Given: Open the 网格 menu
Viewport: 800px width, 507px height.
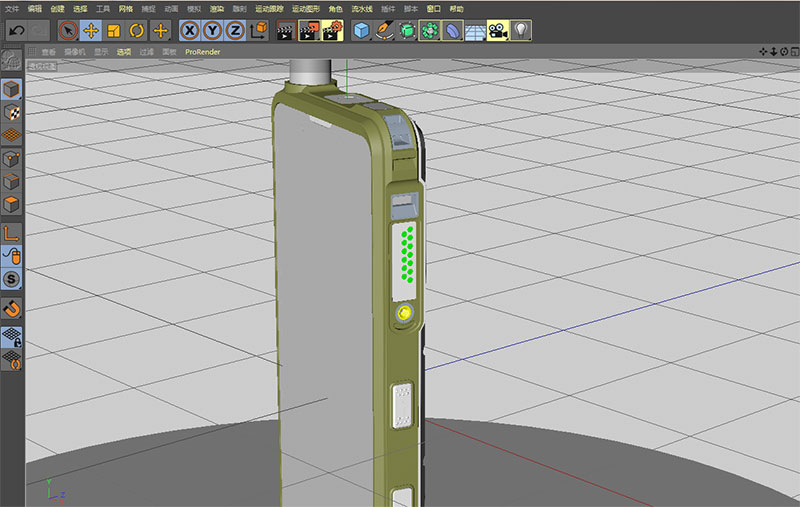Looking at the screenshot, I should point(126,9).
